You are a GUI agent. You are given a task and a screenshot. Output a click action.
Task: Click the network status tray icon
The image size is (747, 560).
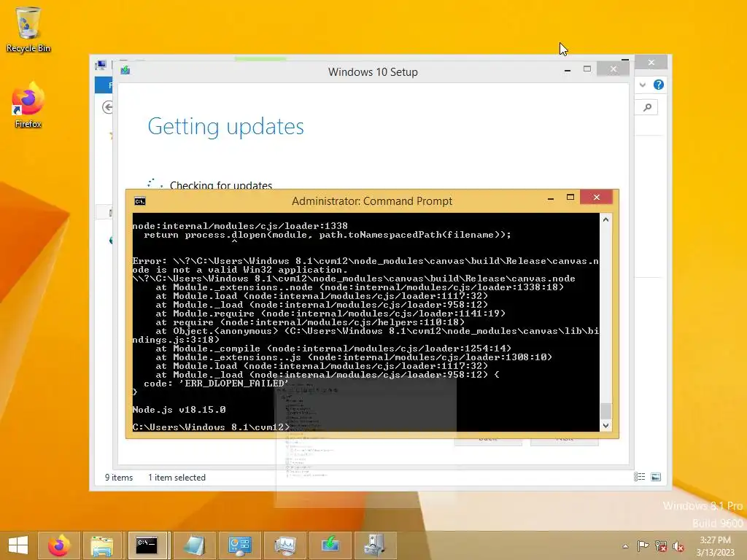tap(661, 546)
